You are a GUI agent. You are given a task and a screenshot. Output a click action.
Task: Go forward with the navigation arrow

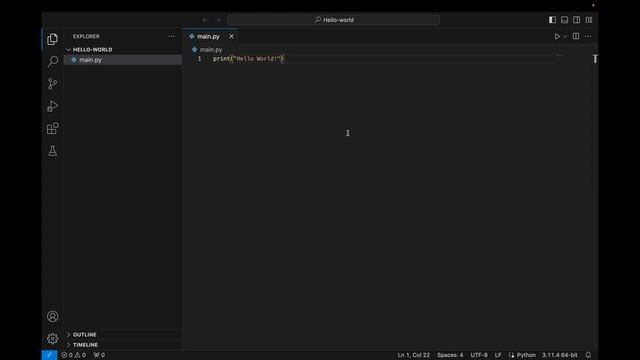coord(218,20)
